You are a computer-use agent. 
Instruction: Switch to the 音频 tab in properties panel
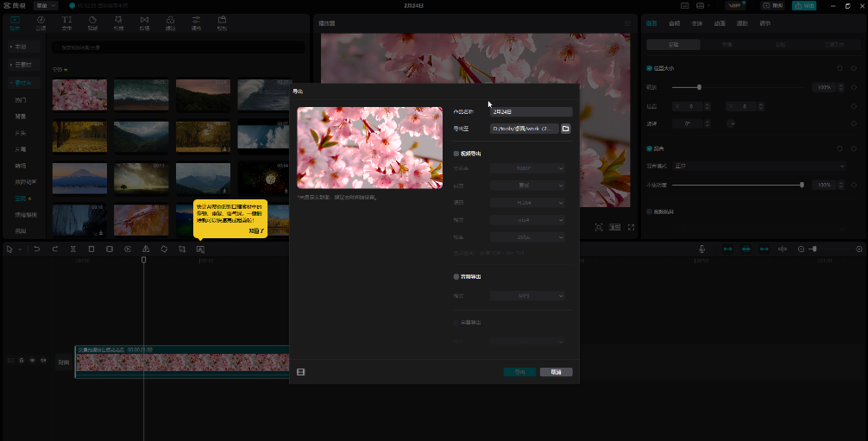click(x=674, y=23)
